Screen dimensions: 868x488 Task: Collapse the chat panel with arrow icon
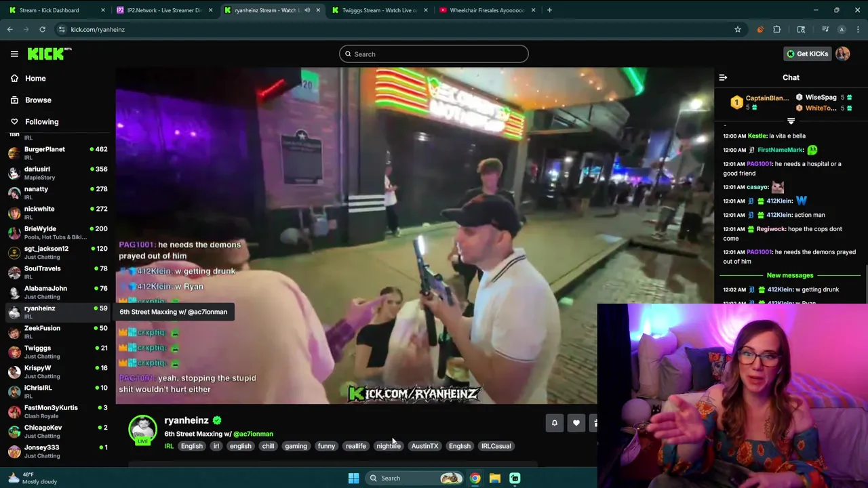[x=723, y=77]
